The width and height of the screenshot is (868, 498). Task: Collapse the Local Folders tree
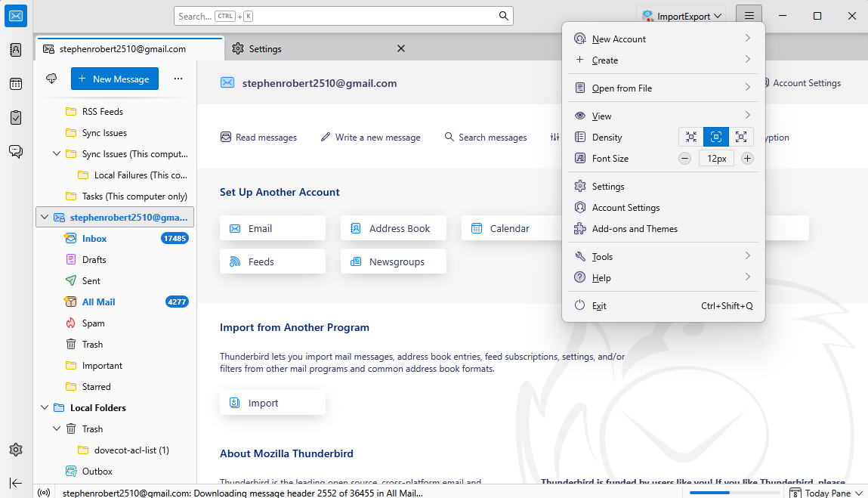[x=44, y=407]
